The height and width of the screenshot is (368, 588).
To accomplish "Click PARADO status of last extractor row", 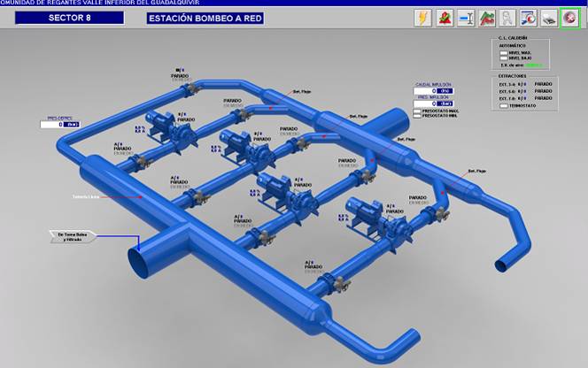I will (544, 98).
